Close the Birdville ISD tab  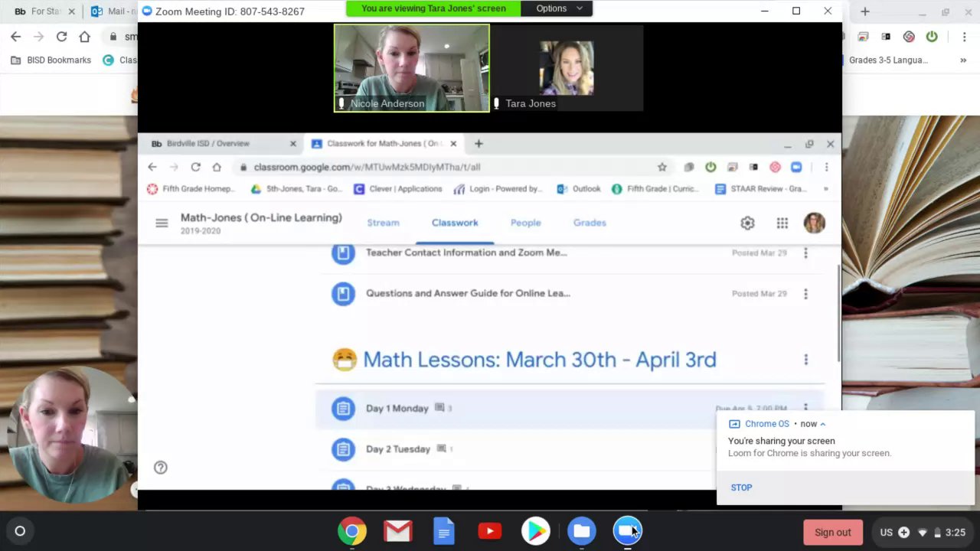(x=292, y=143)
